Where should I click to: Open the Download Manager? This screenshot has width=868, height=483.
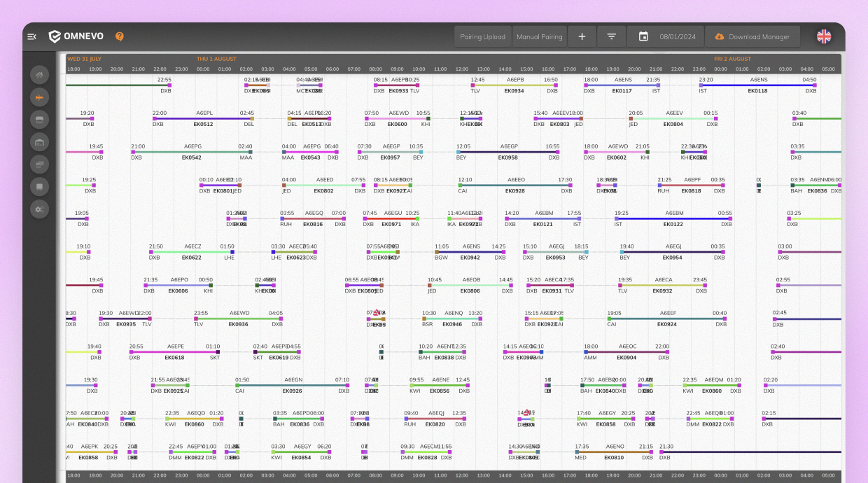click(x=752, y=36)
